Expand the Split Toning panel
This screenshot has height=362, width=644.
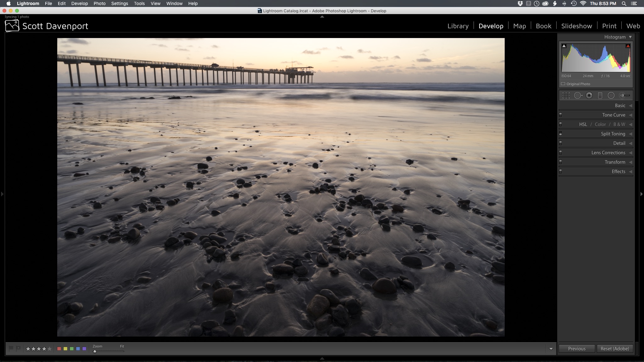tap(630, 134)
